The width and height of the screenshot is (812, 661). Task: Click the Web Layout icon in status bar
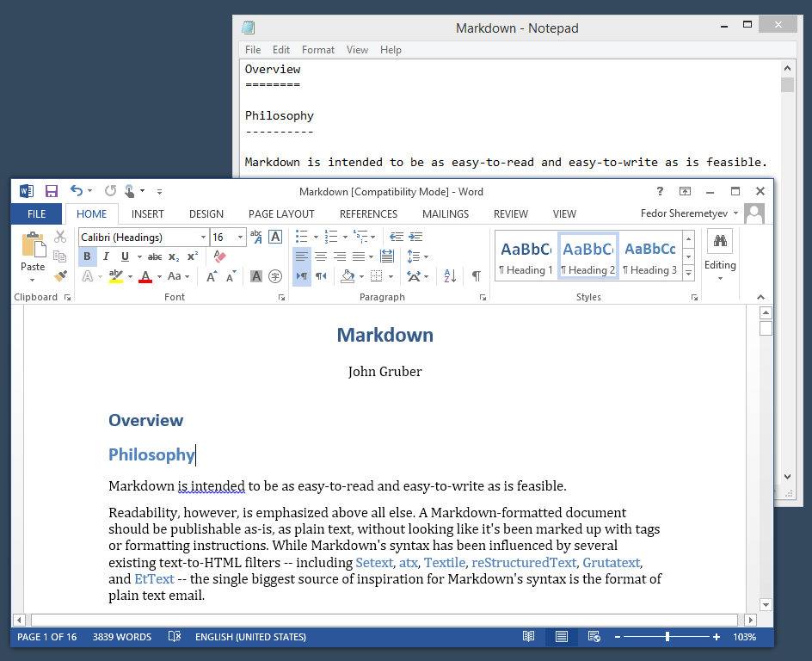[x=594, y=637]
